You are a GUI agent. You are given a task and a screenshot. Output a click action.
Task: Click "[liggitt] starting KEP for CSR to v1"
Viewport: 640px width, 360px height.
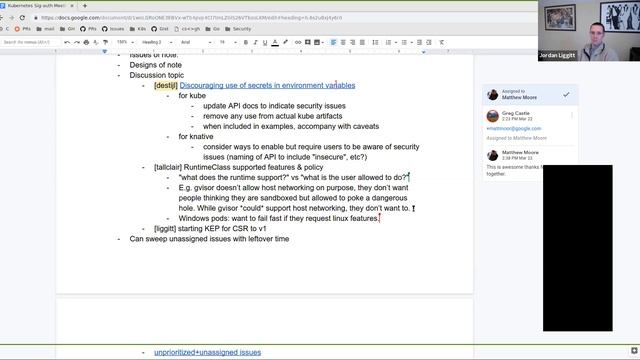(x=210, y=229)
